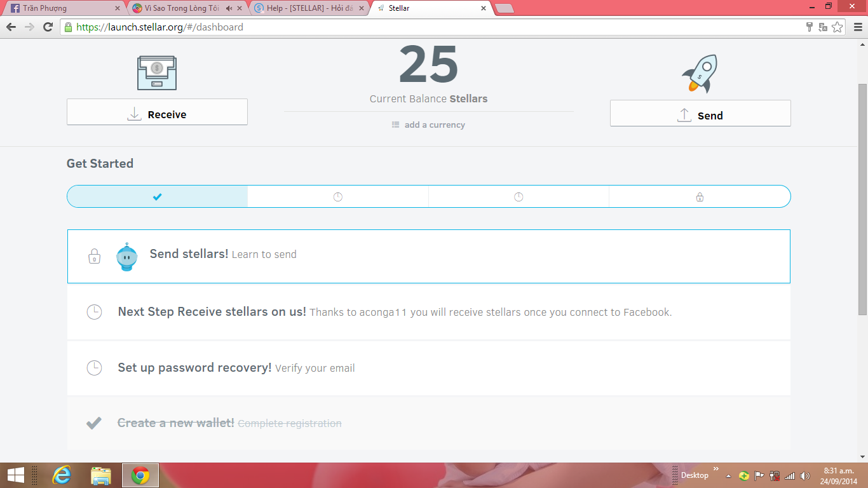Open File Explorer from the taskbar
Image resolution: width=868 pixels, height=488 pixels.
[101, 475]
